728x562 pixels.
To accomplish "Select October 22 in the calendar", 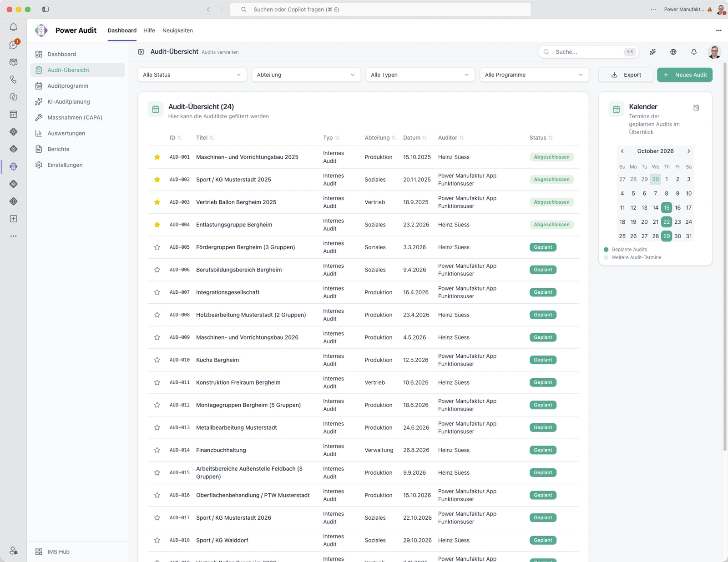I will tap(667, 222).
